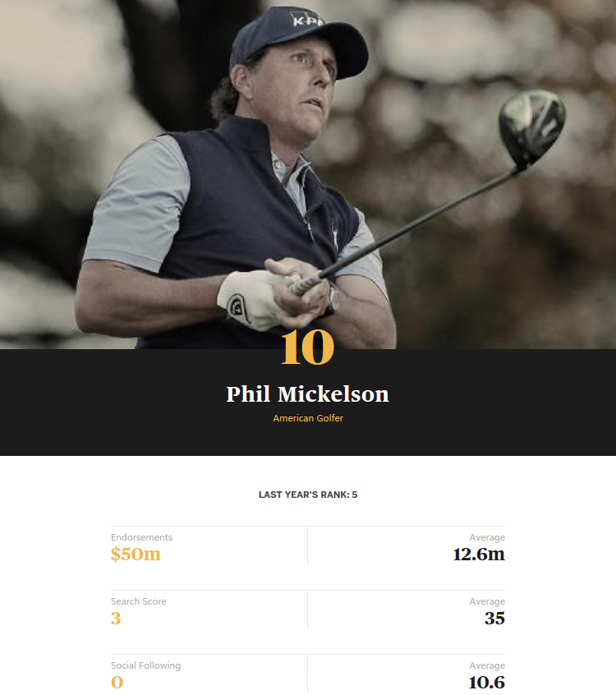The image size is (616, 695).
Task: Select the Social Following value 0
Action: pyautogui.click(x=117, y=683)
